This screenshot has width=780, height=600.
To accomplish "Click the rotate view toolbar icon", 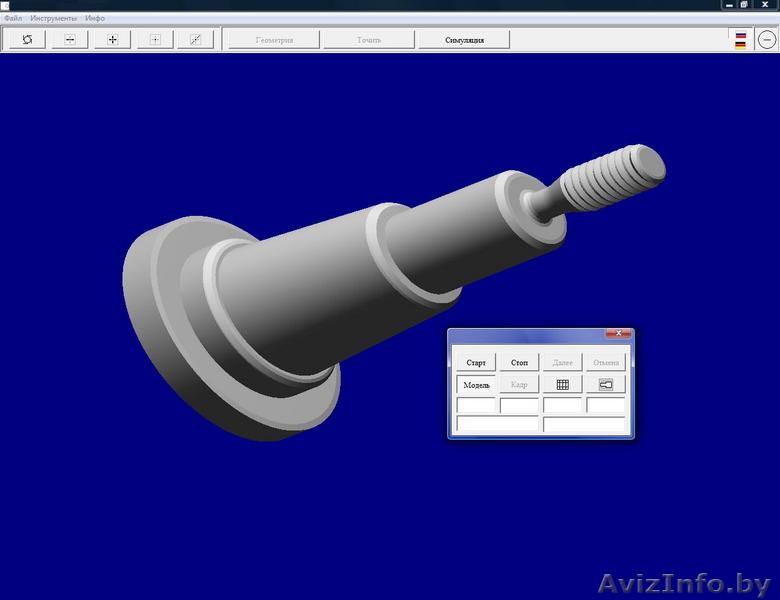I will tap(28, 39).
